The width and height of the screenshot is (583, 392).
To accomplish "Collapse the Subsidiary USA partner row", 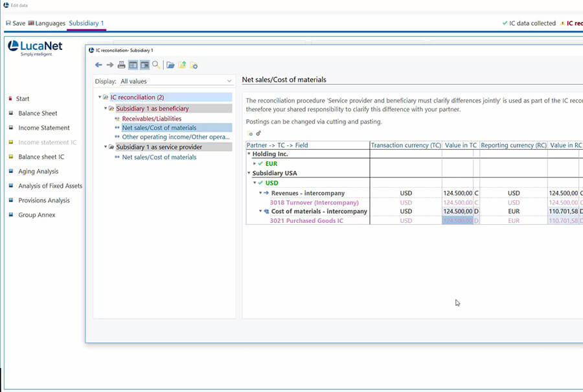I will click(249, 173).
